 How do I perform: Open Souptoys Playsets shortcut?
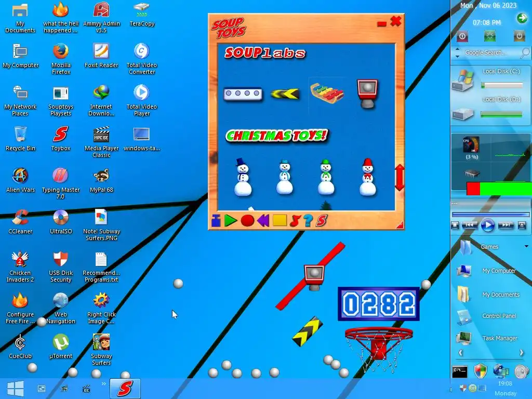click(61, 101)
